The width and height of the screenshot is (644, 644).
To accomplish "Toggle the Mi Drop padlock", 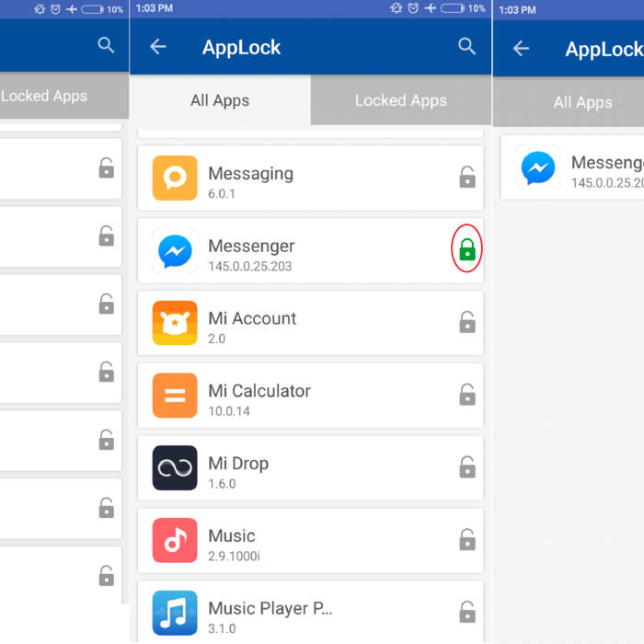I will pos(467,467).
